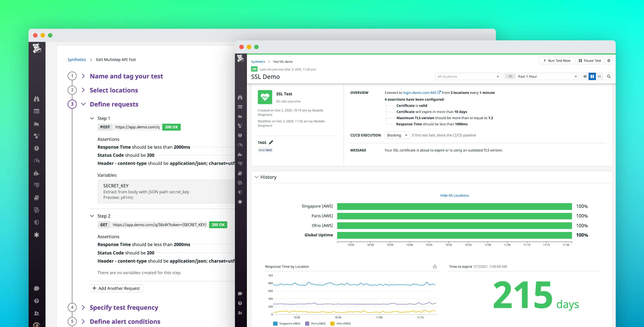
Task: Click the OK status badge for the test
Action: pyautogui.click(x=254, y=69)
